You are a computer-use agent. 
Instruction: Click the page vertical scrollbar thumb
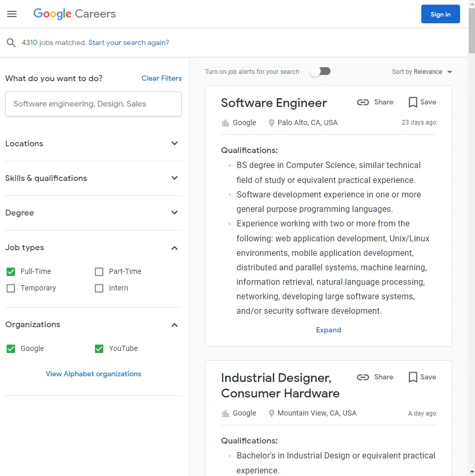coord(472,30)
